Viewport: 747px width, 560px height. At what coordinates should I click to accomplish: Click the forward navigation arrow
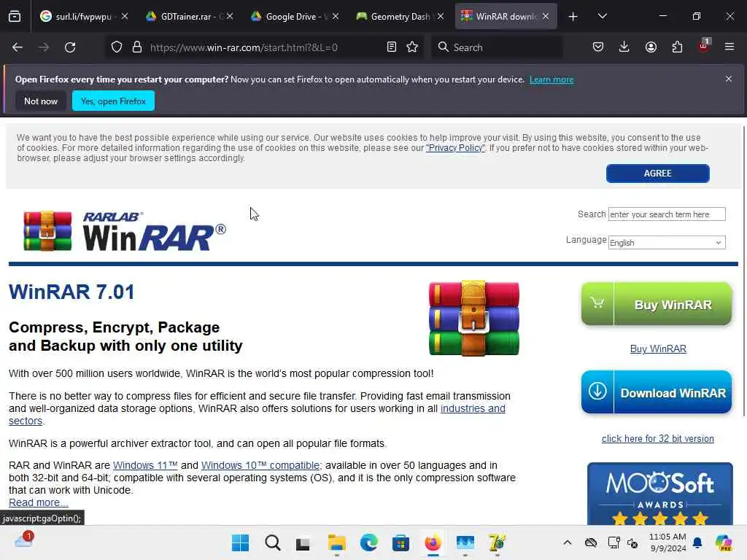43,47
